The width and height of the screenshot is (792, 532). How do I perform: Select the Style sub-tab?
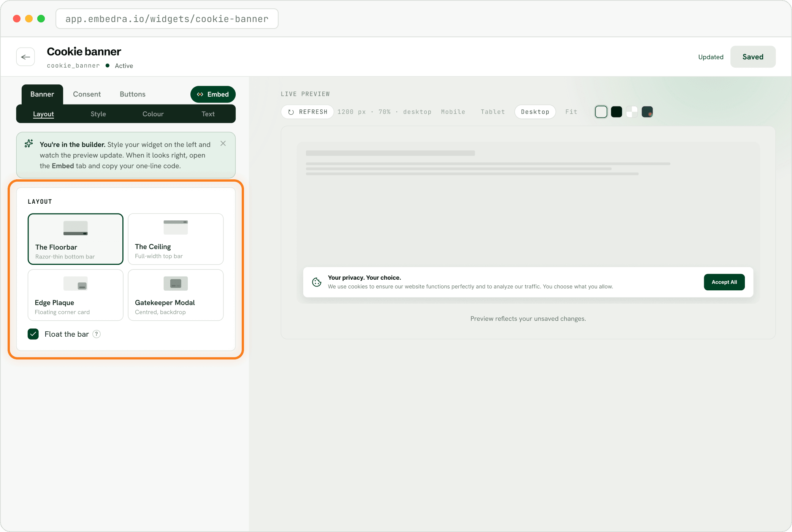pyautogui.click(x=98, y=114)
